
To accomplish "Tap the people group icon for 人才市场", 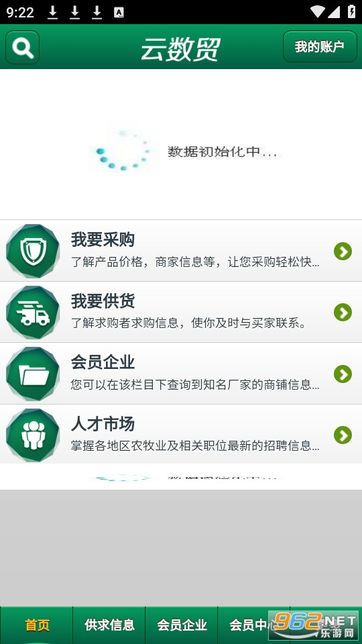I will click(x=33, y=435).
